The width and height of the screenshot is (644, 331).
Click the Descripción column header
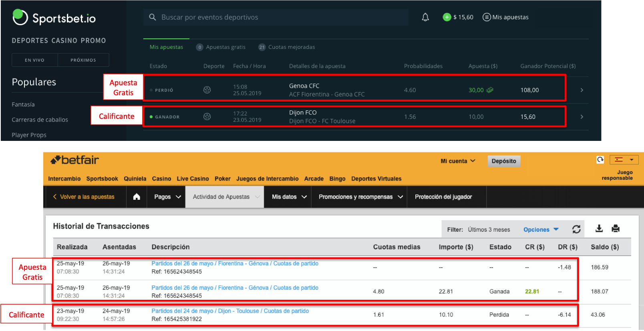pos(170,247)
